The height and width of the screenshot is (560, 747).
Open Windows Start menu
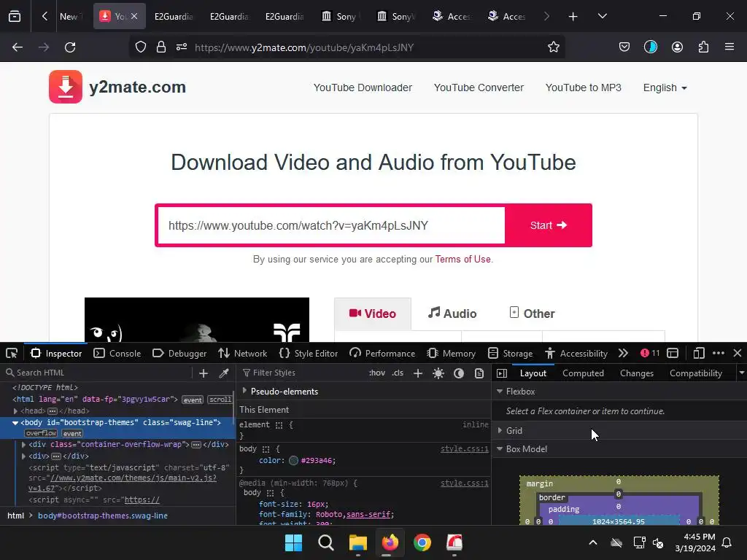293,542
